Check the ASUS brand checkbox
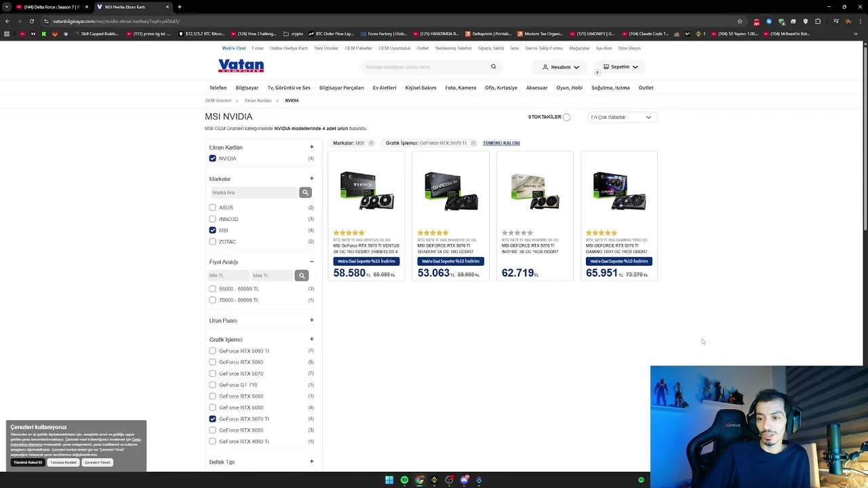 click(212, 207)
